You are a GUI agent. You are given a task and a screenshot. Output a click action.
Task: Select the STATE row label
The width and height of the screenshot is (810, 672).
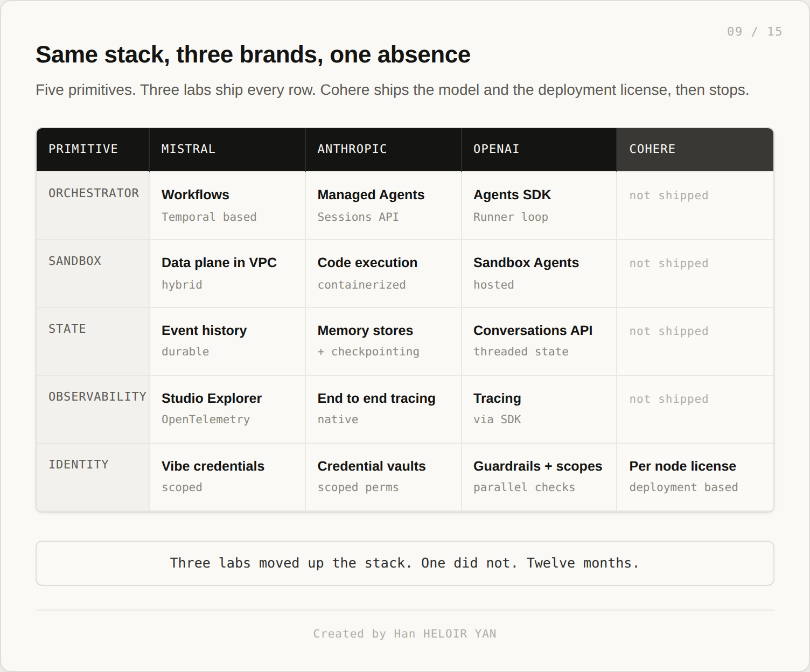point(67,329)
